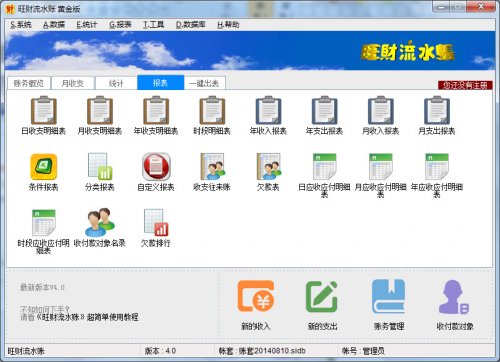Screen dimensions: 500x362
Task: Switch to the 一键出表 tab
Action: [x=205, y=83]
